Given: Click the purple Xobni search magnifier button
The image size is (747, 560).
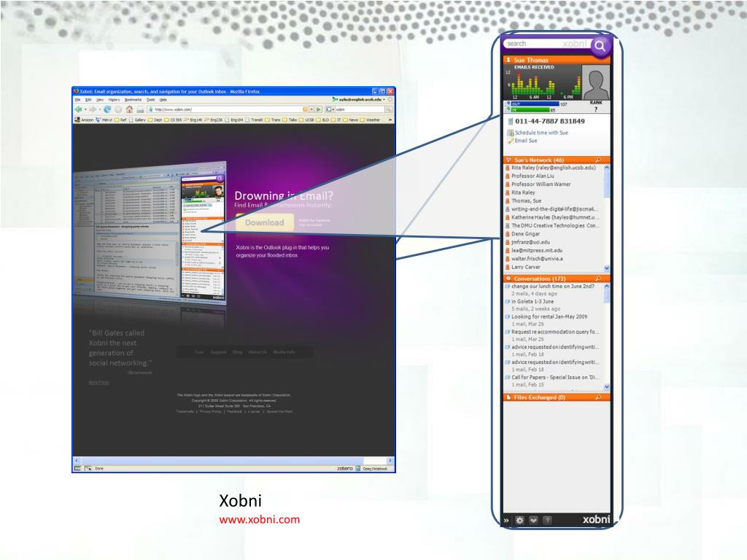Looking at the screenshot, I should [600, 46].
